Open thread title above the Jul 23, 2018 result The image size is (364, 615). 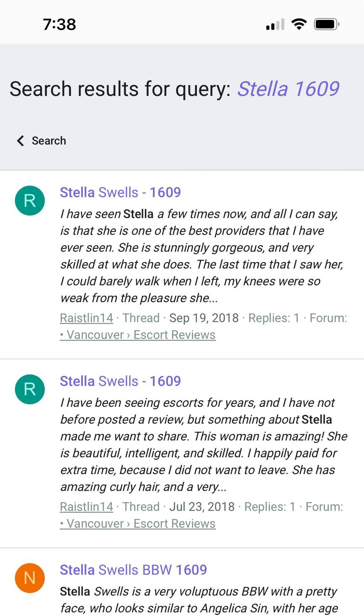(120, 381)
